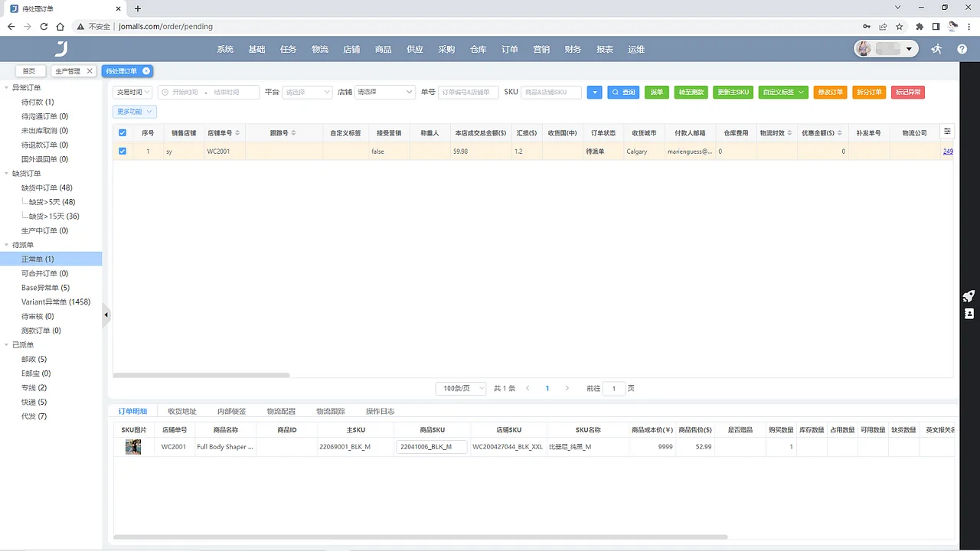Open the 平台 请选择 platform dropdown
Screen dimensions: 980x551
[x=306, y=92]
